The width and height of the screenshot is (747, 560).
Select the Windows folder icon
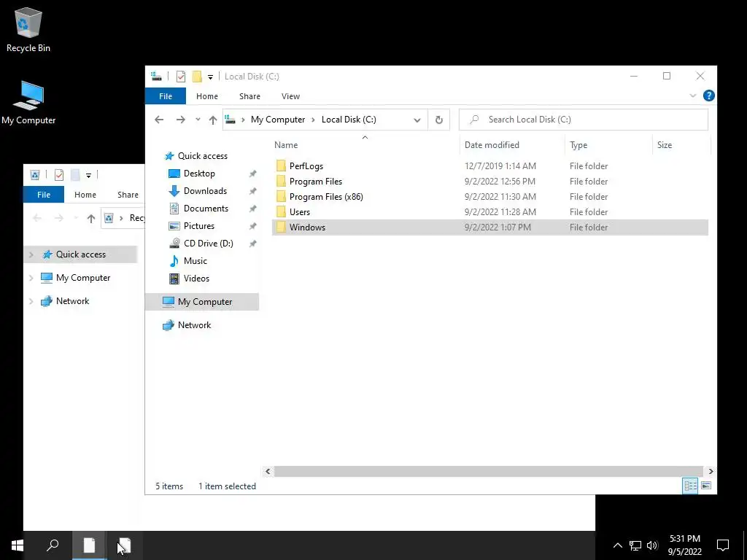(281, 227)
